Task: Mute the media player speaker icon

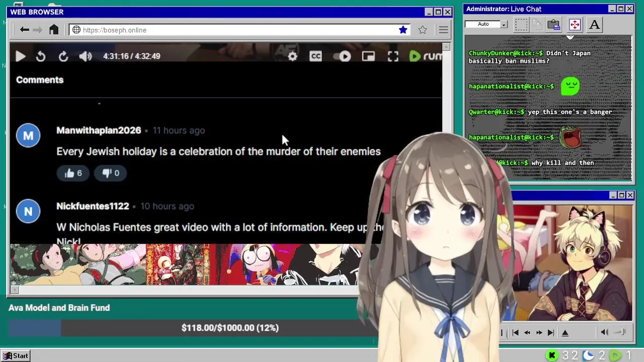Action: tap(605, 332)
